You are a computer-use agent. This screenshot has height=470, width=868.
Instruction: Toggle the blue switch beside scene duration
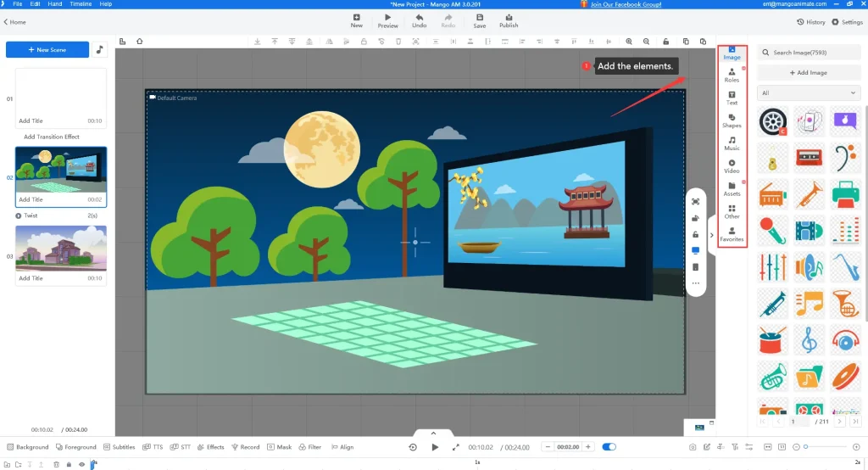609,447
